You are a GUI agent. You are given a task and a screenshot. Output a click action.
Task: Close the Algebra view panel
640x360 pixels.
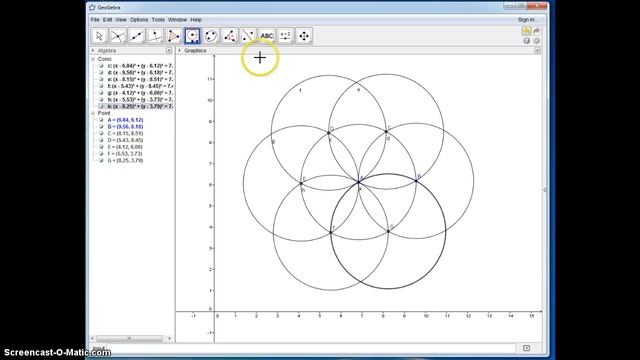click(x=169, y=51)
